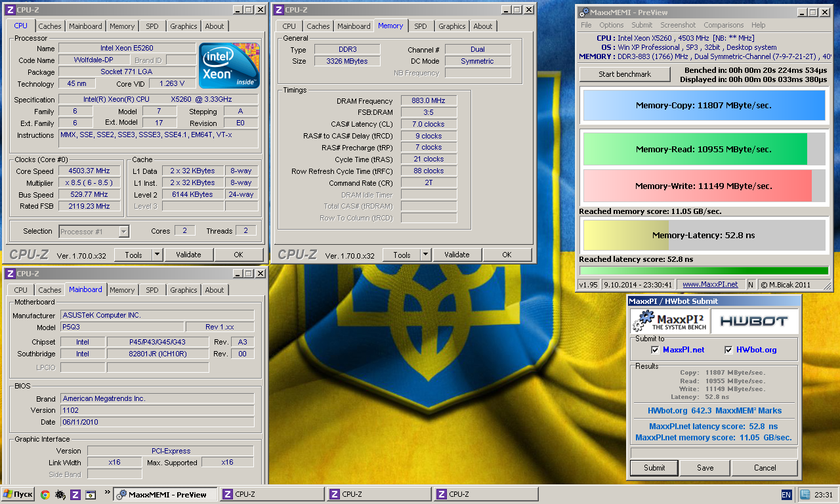
Task: Launch the gear-shaped MaxxPI quick launch icon
Action: [60, 495]
